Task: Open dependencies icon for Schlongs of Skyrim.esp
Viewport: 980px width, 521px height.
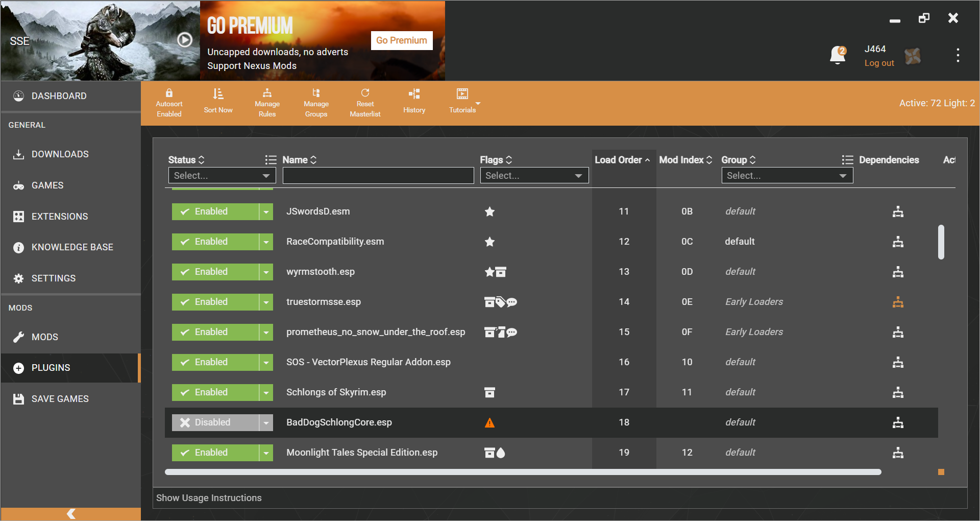Action: point(898,392)
